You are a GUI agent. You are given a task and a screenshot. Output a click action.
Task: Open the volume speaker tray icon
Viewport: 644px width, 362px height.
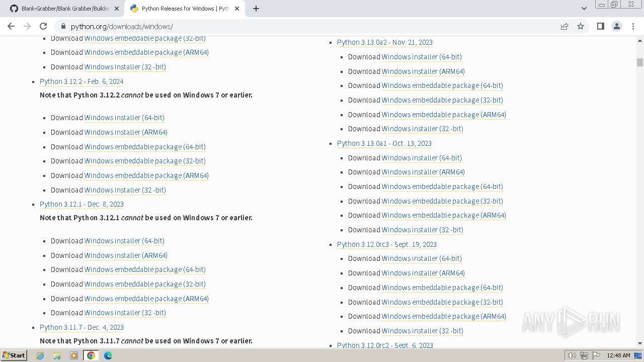(x=572, y=355)
